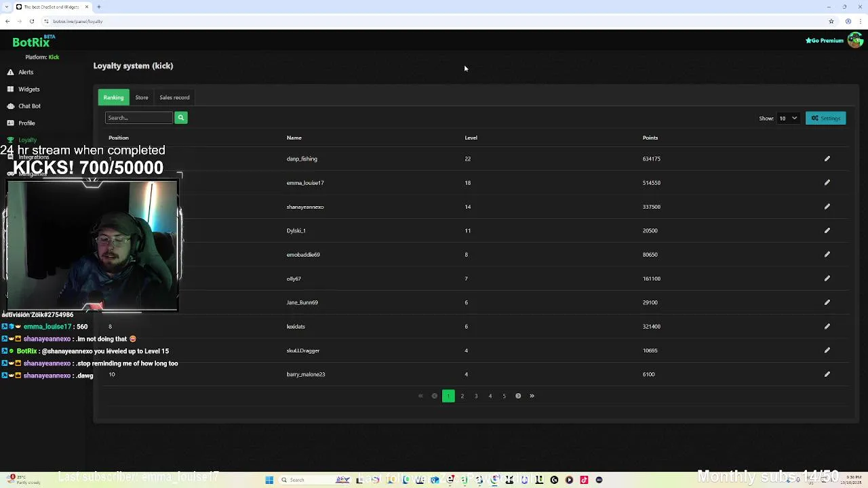The image size is (868, 488).
Task: Select the name danp_fishing
Action: point(302,159)
